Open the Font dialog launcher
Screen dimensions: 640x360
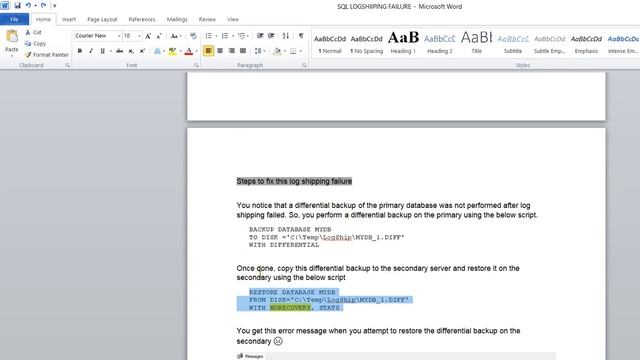tap(196, 65)
